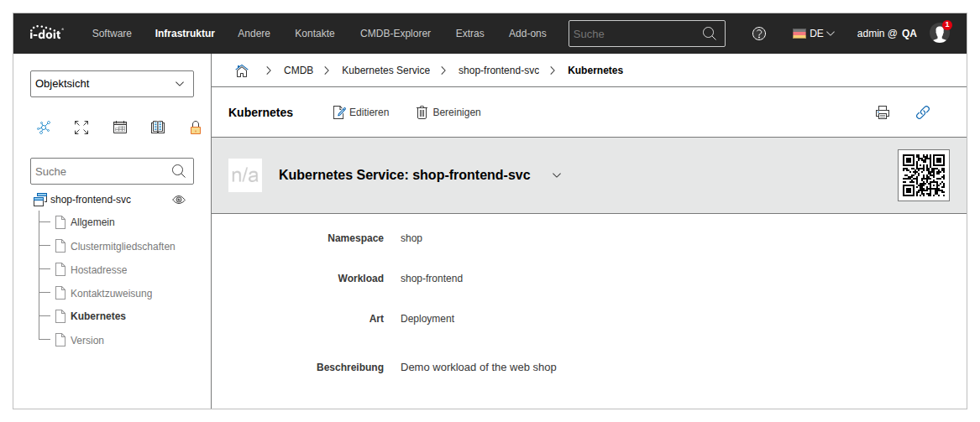Click the i-doit logo

point(47,33)
